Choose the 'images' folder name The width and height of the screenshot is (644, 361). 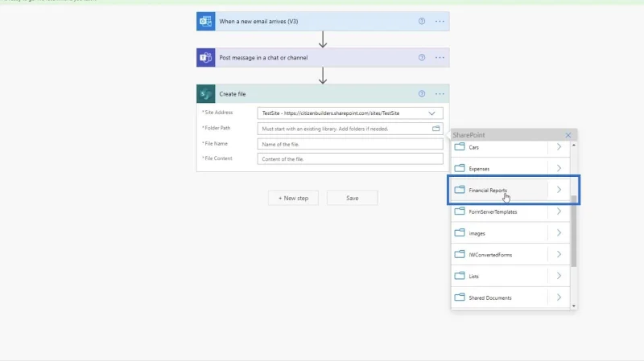477,233
